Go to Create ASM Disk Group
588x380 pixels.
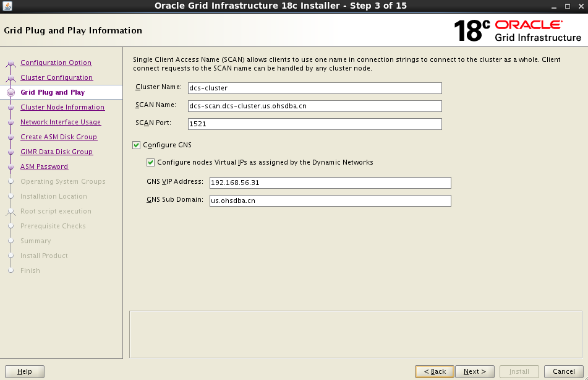coord(59,137)
